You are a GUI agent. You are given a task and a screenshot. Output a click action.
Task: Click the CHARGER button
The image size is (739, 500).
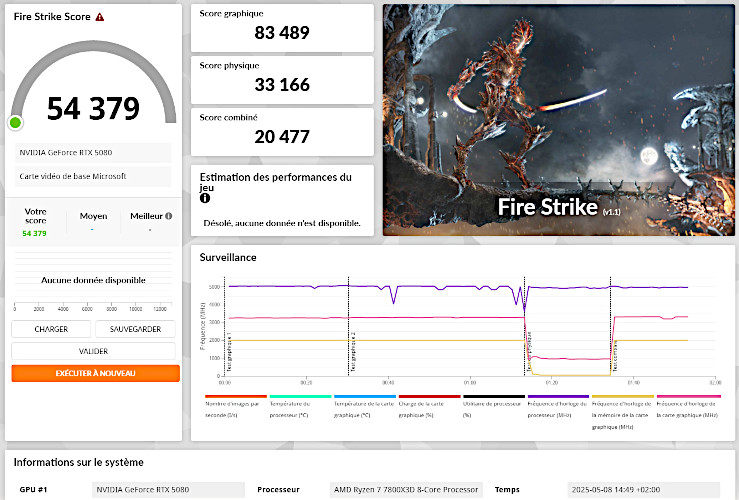[x=51, y=329]
